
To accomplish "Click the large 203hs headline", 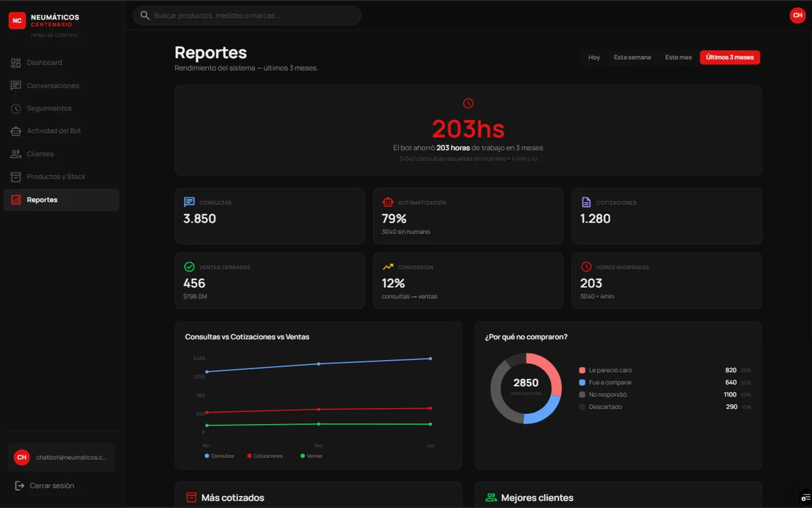I will (x=468, y=129).
